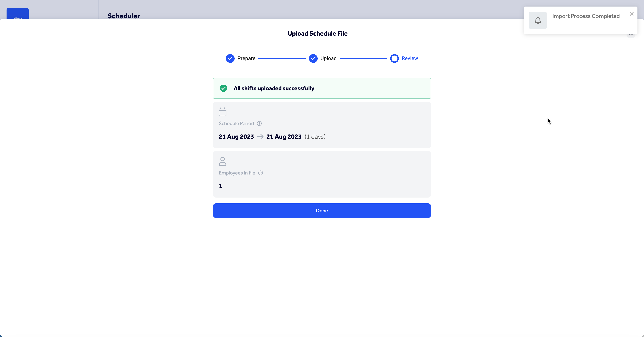Select the Review step circle indicator

point(394,58)
